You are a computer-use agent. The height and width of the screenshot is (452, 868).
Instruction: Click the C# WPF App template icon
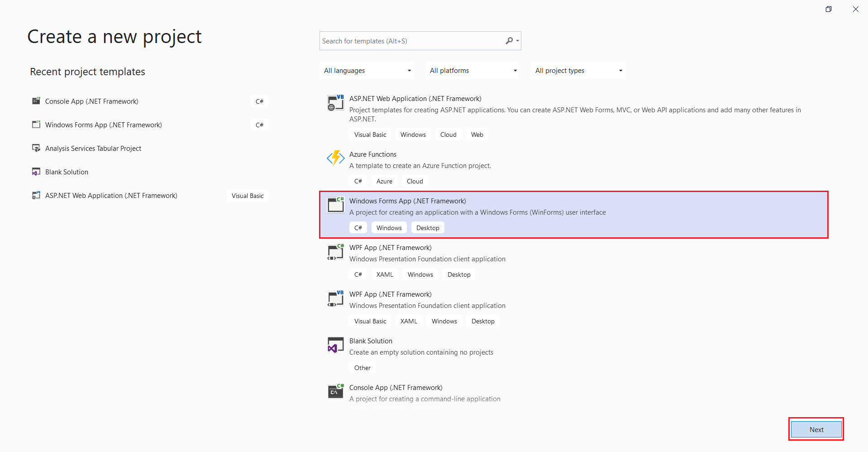tap(336, 252)
